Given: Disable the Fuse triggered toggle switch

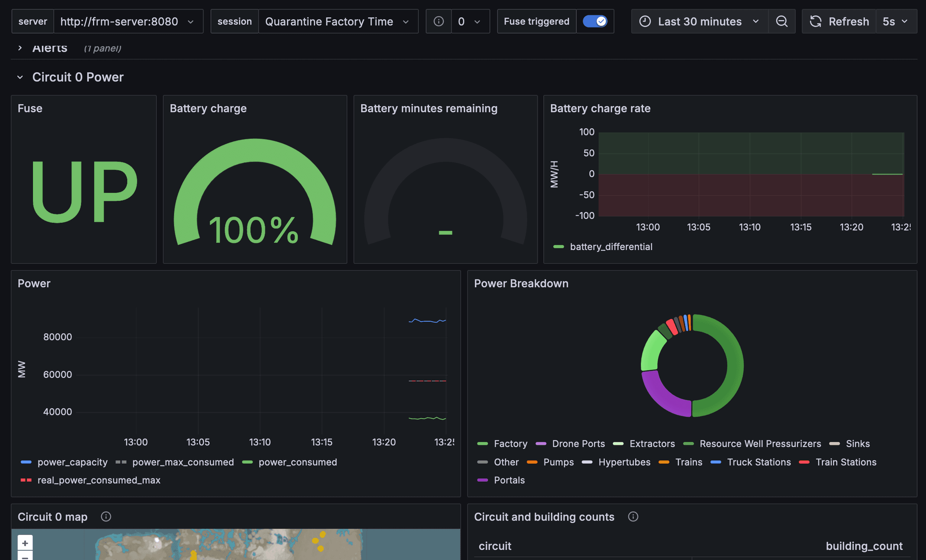Looking at the screenshot, I should click(595, 21).
